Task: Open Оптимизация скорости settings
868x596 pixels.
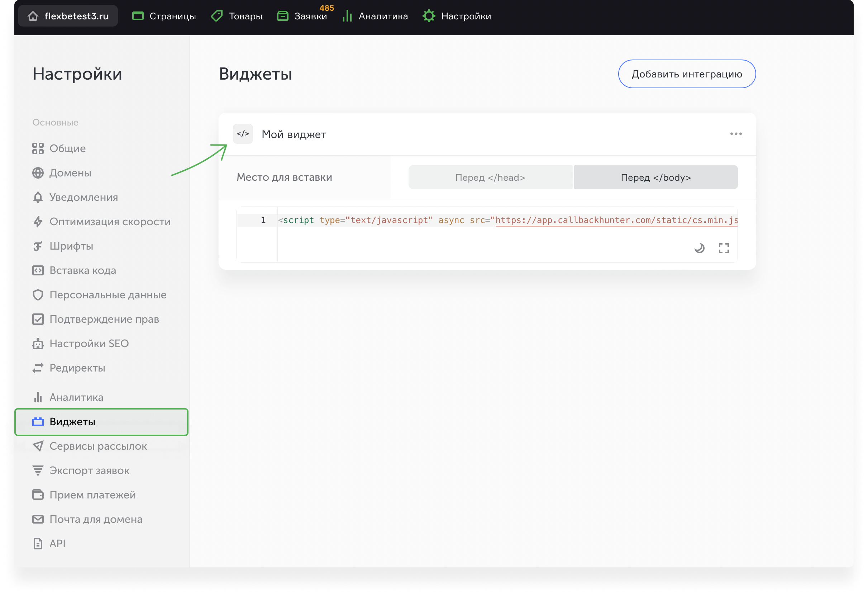Action: point(101,222)
